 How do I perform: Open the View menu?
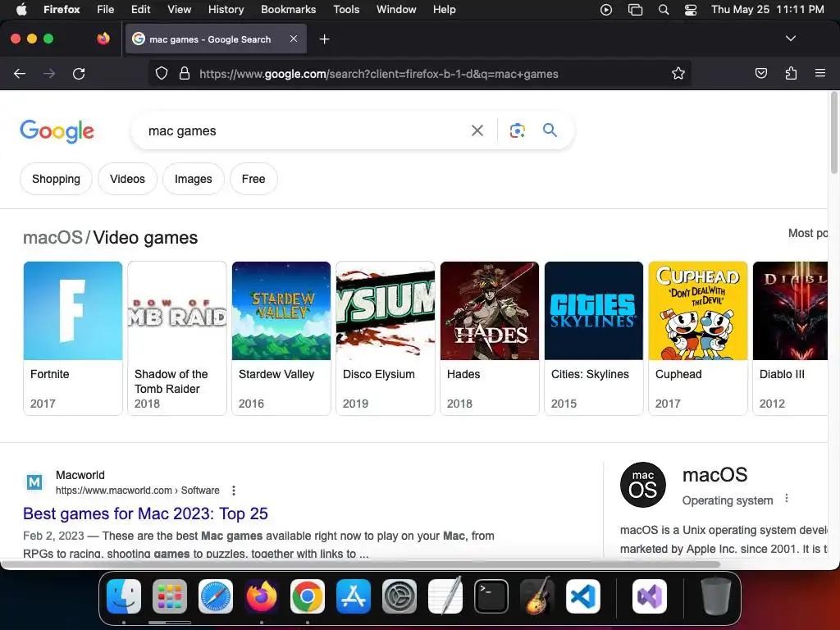(x=179, y=9)
